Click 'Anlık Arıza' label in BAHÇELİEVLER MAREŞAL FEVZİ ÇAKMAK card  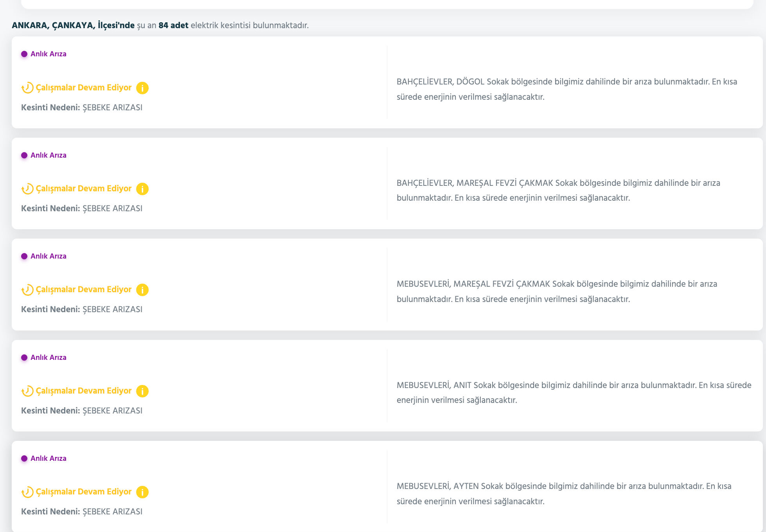49,155
